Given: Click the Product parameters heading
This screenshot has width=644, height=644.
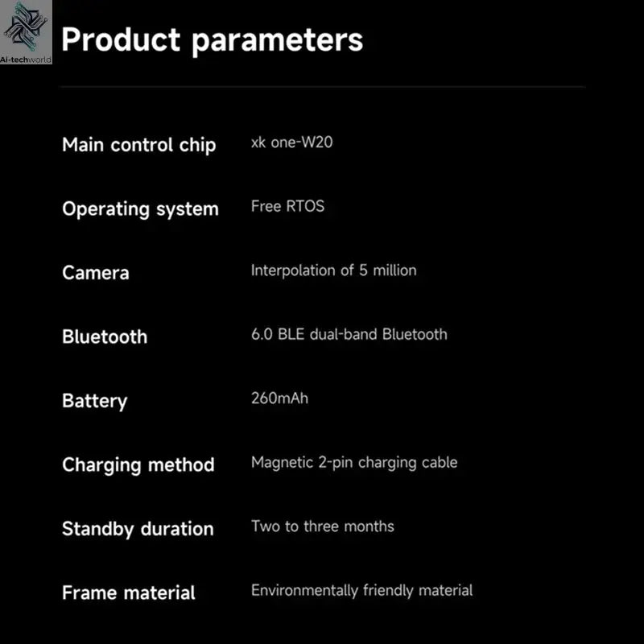Looking at the screenshot, I should pyautogui.click(x=212, y=39).
